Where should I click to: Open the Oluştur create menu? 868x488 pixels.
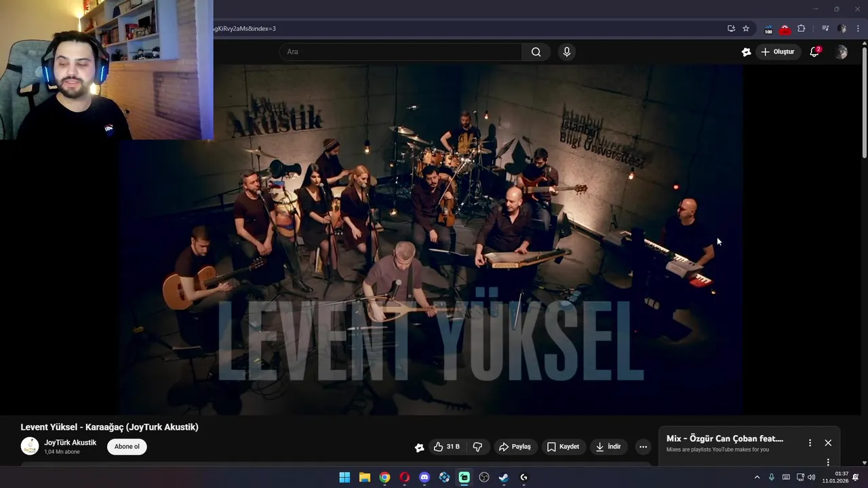[777, 52]
